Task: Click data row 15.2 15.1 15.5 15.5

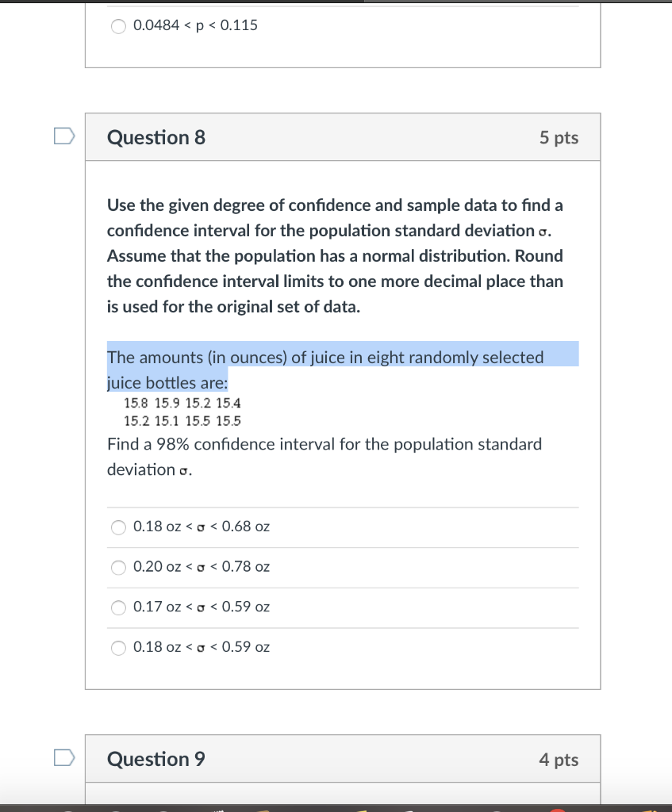Action: point(182,421)
